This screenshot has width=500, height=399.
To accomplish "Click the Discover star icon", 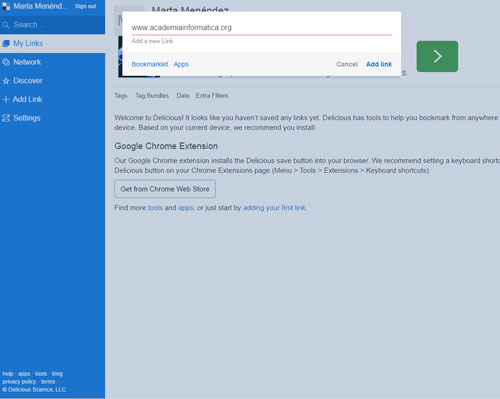I will pos(6,81).
